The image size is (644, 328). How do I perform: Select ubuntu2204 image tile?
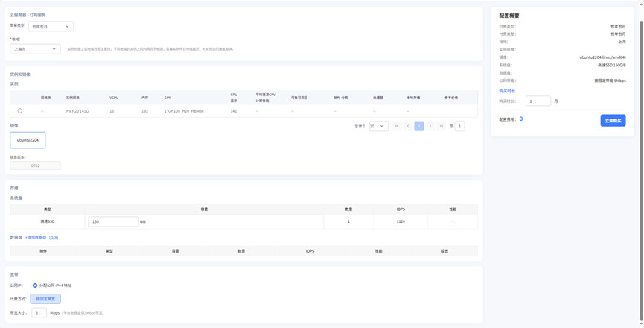pyautogui.click(x=28, y=139)
